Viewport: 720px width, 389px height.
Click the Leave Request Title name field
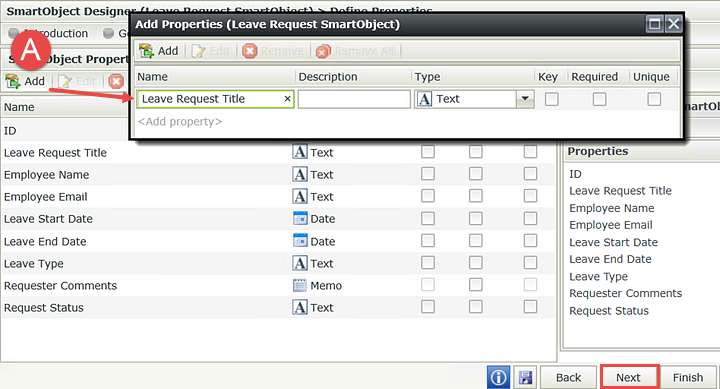click(215, 99)
